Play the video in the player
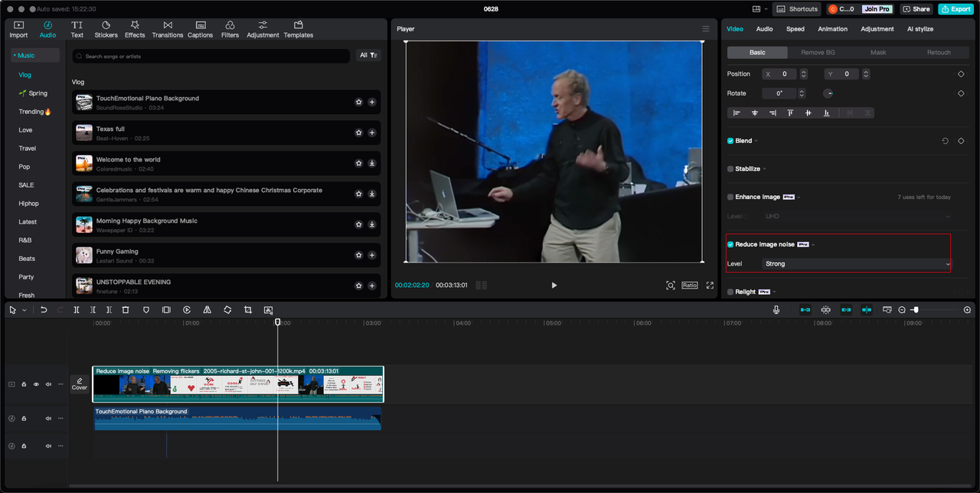Screen dimensions: 980x493 tap(554, 286)
